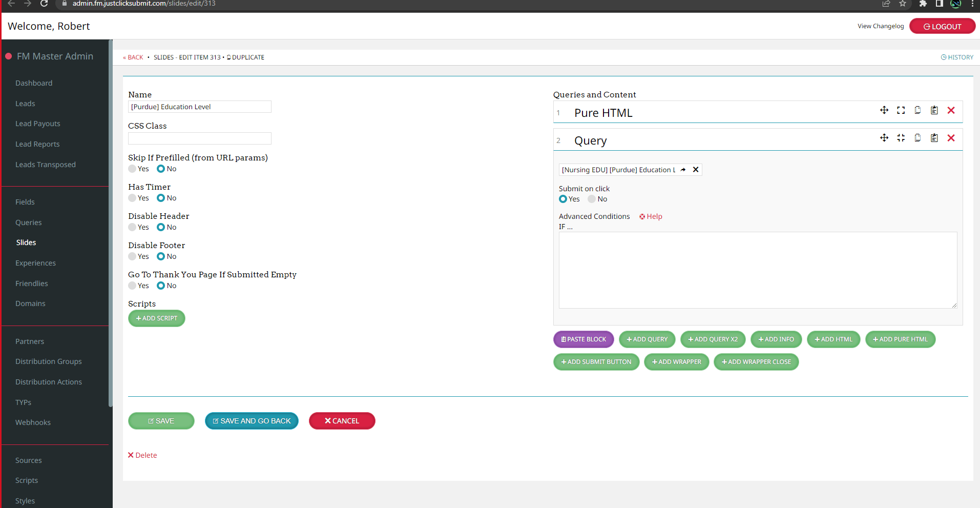Copy the Pure HTML block
This screenshot has height=508, width=980.
point(918,110)
